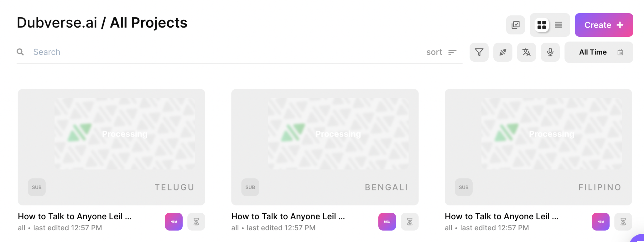Switch to grid view layout
Image resolution: width=644 pixels, height=242 pixels.
(541, 25)
